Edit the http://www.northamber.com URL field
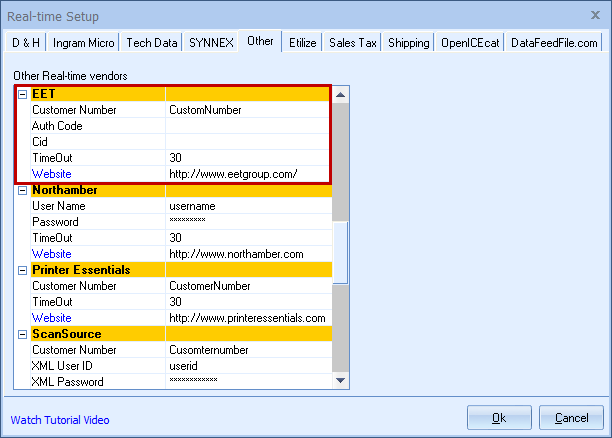 (249, 254)
